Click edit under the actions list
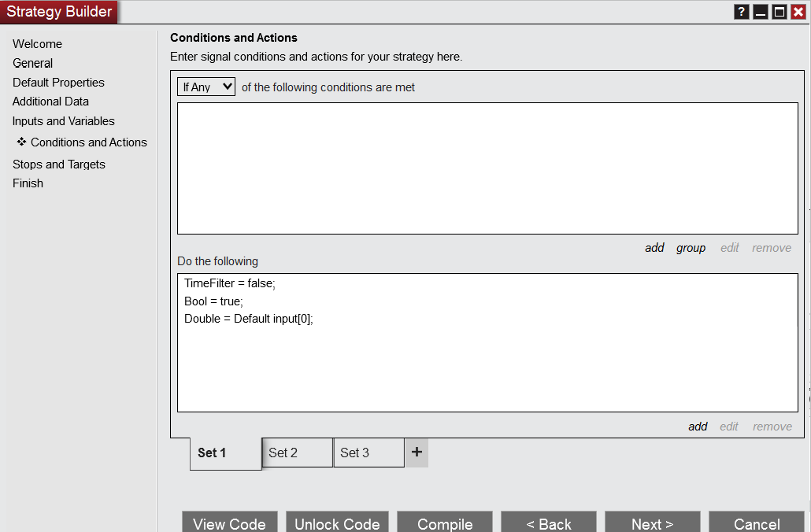Screen dimensions: 811x532 [729, 427]
